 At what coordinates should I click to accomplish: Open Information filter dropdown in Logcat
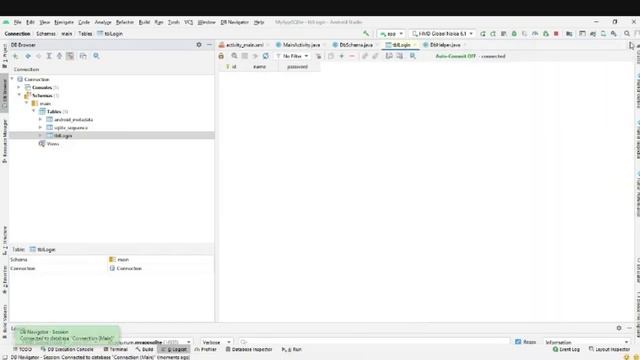(586, 342)
